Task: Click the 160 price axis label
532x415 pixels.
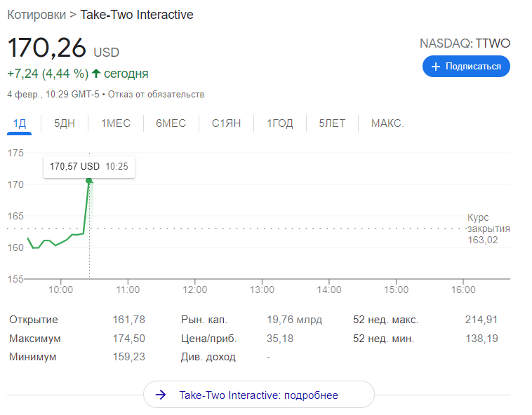Action: click(x=15, y=247)
